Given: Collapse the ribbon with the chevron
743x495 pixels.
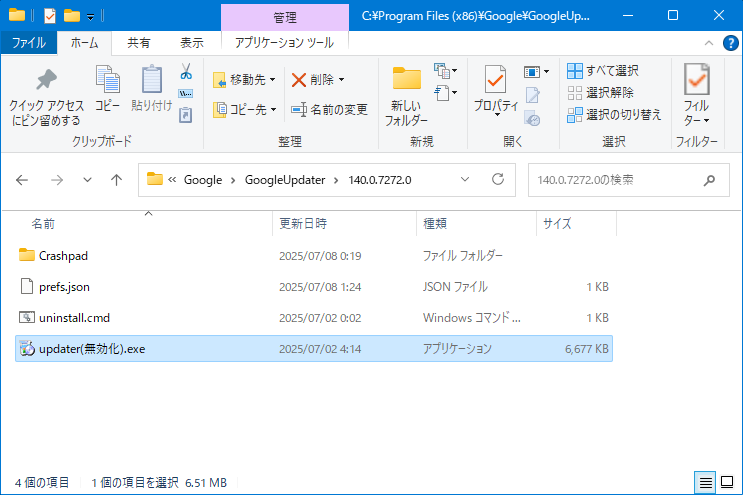Looking at the screenshot, I should (x=709, y=43).
